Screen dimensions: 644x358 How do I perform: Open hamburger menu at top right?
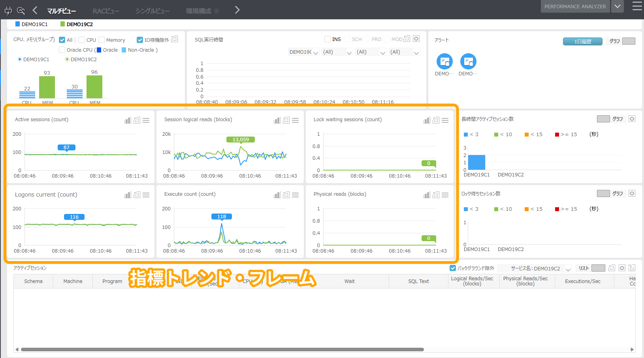point(637,6)
